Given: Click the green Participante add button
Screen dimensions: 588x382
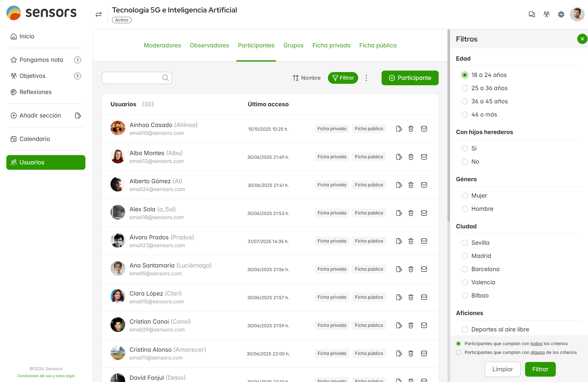Looking at the screenshot, I should pos(410,78).
